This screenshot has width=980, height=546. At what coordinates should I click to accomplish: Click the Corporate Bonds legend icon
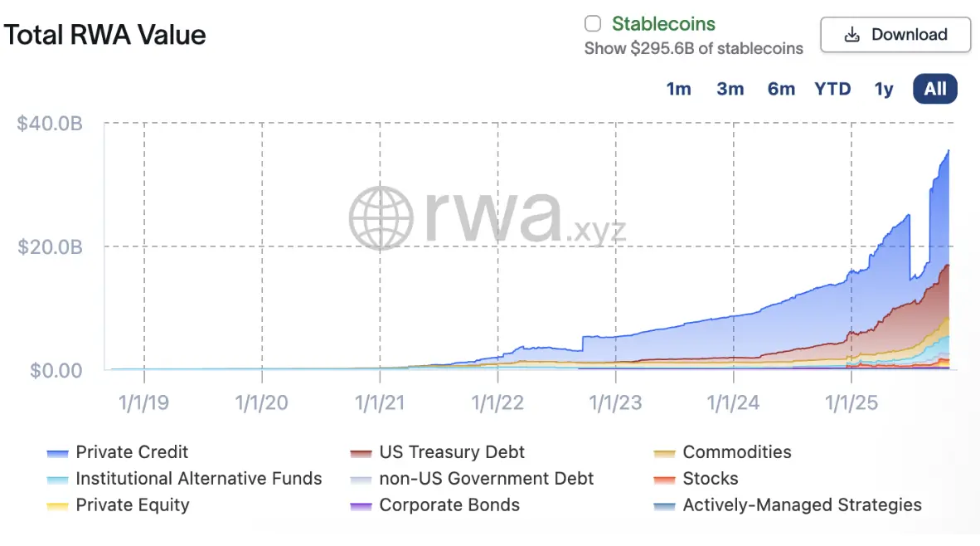[361, 506]
